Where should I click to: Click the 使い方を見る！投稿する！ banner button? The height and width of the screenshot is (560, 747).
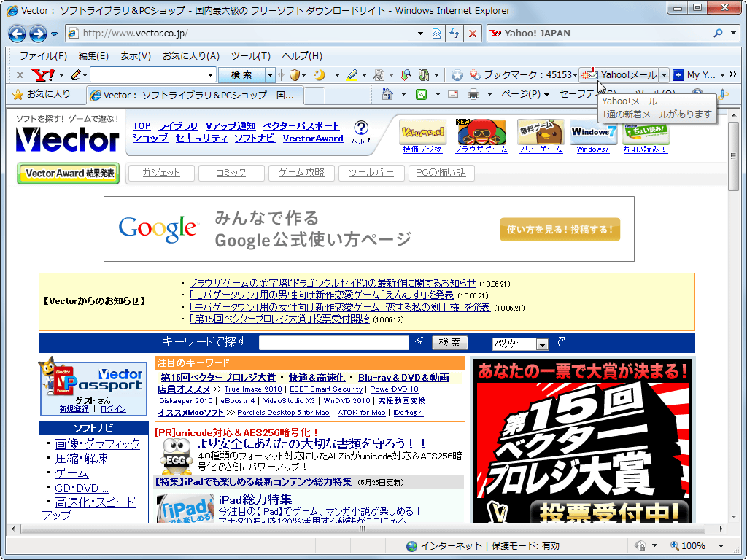click(560, 230)
